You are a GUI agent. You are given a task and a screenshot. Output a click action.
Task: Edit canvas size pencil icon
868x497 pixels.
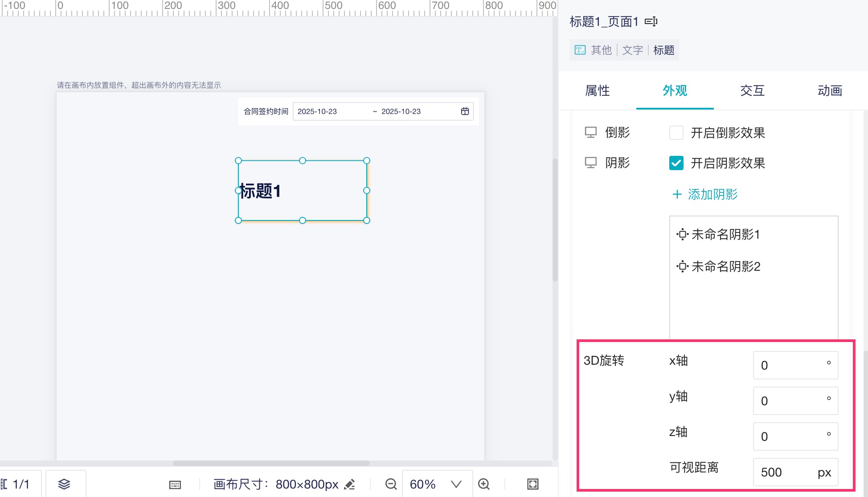coord(350,484)
